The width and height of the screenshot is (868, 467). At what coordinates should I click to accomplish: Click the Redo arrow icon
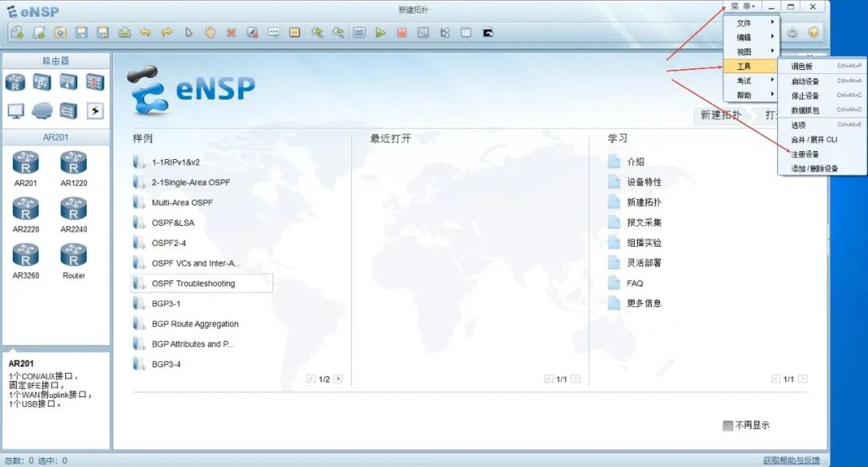166,33
